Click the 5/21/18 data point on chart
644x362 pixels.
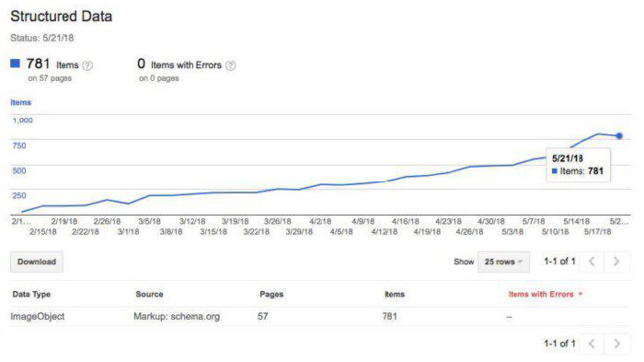tap(619, 136)
